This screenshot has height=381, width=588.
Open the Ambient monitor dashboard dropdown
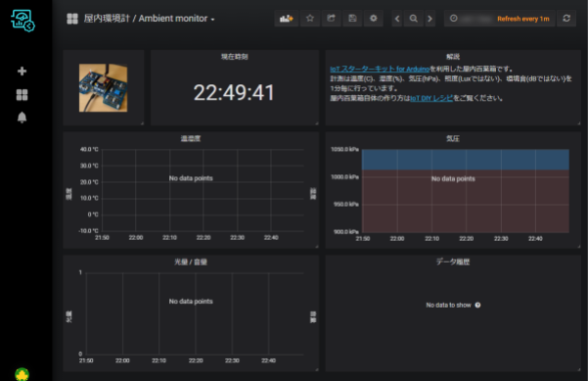tap(150, 19)
